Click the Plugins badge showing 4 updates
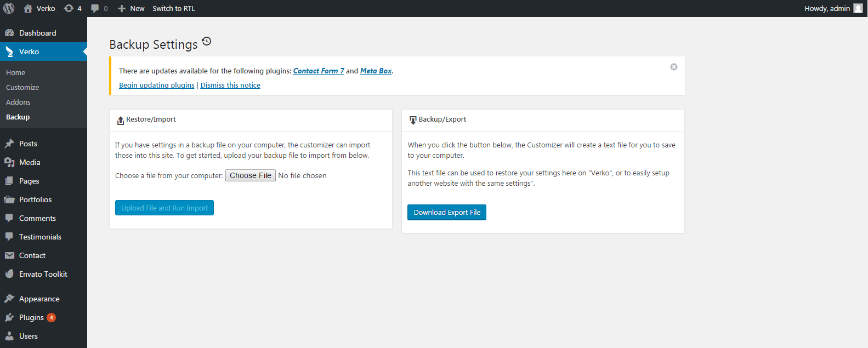Screen dimensions: 868x348 [x=51, y=317]
